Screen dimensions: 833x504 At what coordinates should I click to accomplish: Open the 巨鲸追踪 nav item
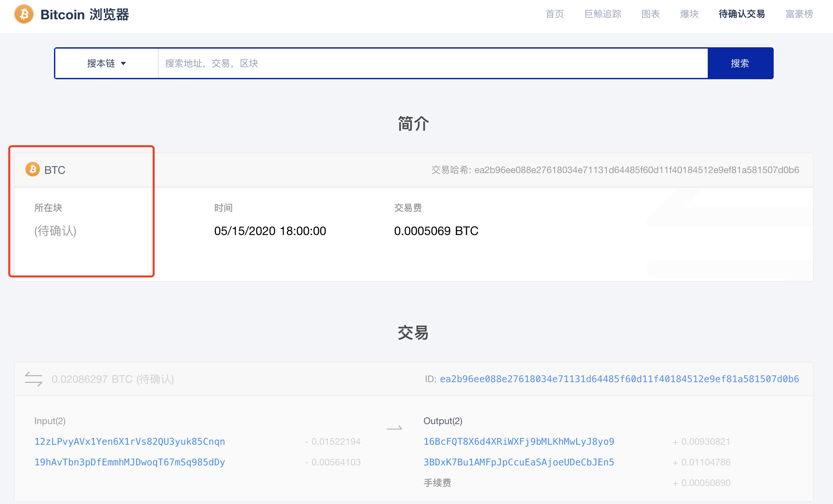pos(603,14)
